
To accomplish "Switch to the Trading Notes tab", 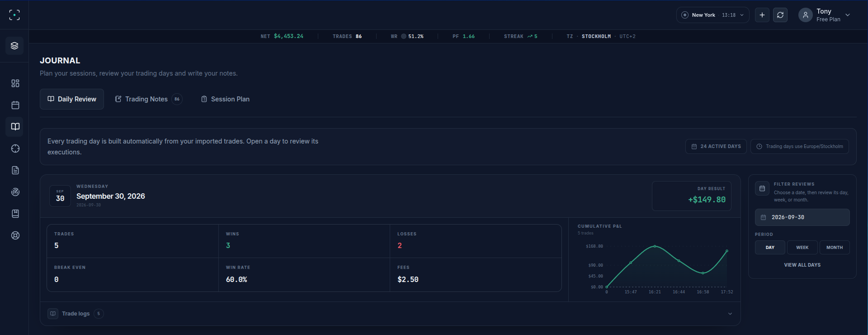I will (148, 99).
